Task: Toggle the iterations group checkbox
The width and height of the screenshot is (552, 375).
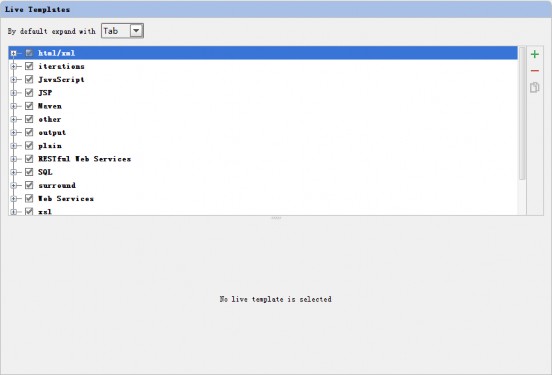Action: coord(29,66)
